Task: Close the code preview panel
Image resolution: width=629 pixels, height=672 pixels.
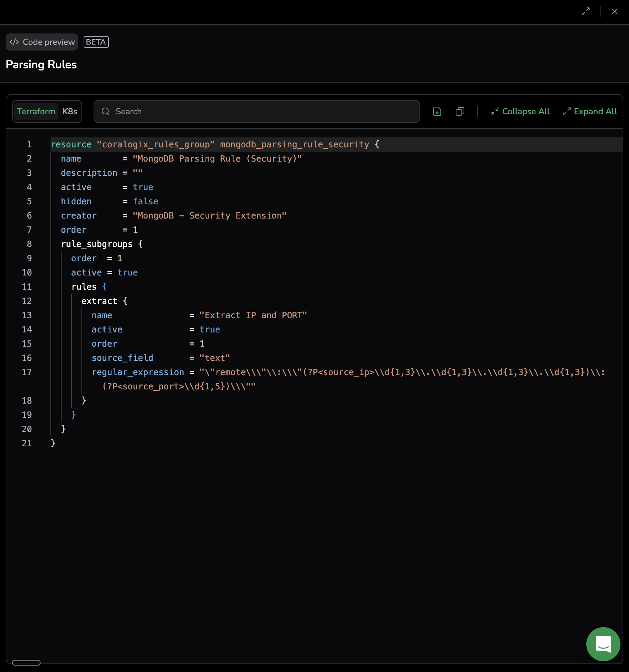Action: pos(615,11)
